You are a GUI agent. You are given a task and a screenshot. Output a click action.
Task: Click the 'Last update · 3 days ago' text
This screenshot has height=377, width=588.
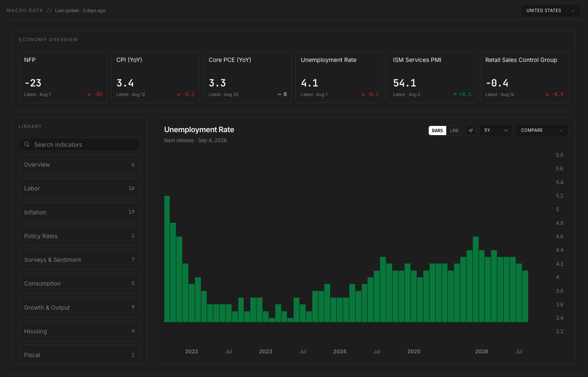(x=80, y=10)
